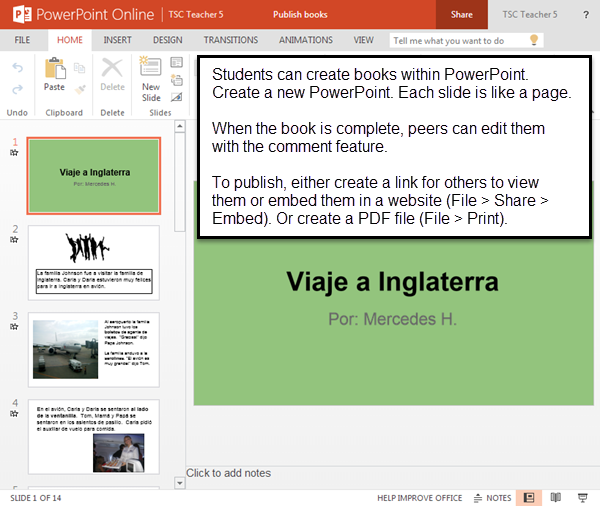
Task: Click the Paste clipboard icon
Action: pos(54,69)
